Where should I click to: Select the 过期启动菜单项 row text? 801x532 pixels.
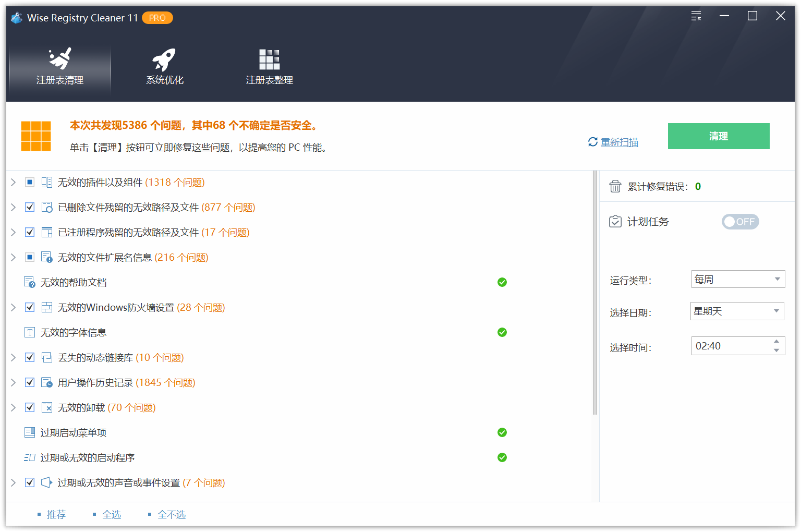pyautogui.click(x=74, y=432)
